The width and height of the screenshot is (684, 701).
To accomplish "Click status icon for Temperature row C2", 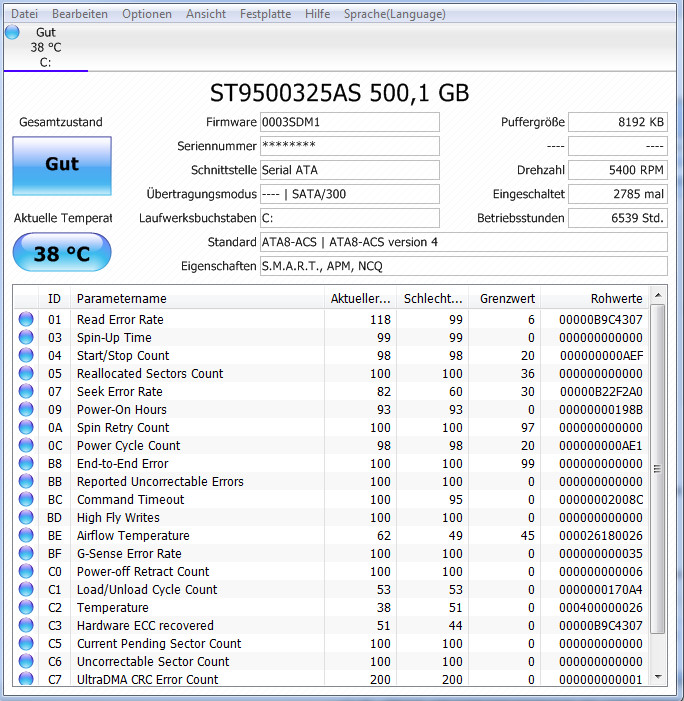I will click(x=26, y=607).
